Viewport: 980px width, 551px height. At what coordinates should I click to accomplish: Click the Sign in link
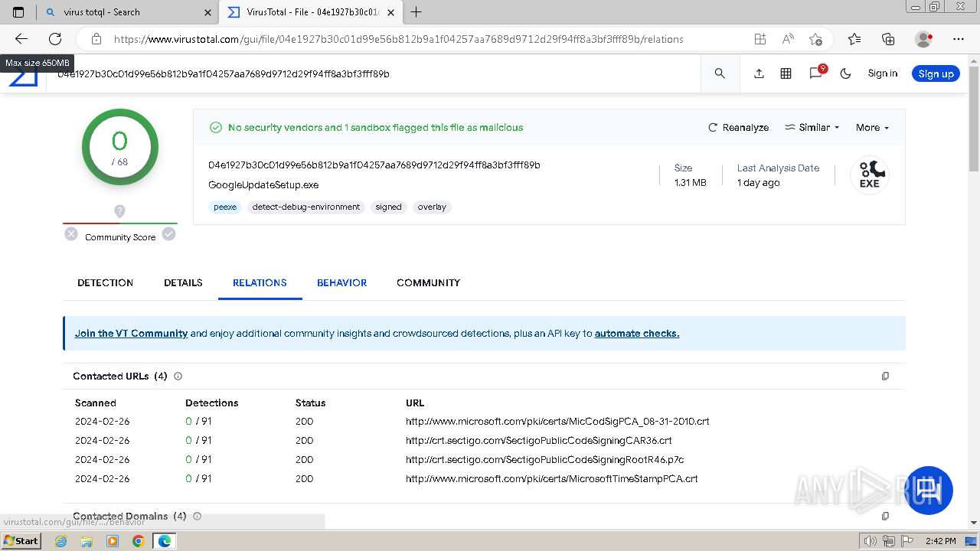[x=882, y=73]
